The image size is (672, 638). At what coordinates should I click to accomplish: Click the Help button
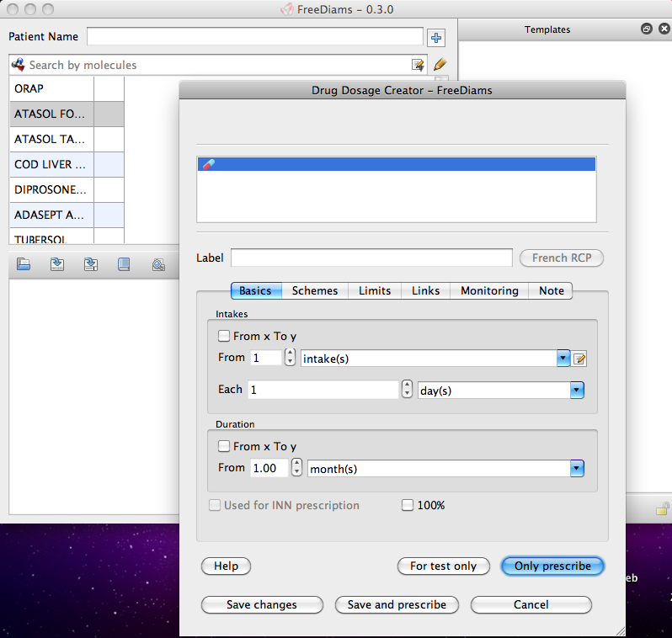[226, 566]
